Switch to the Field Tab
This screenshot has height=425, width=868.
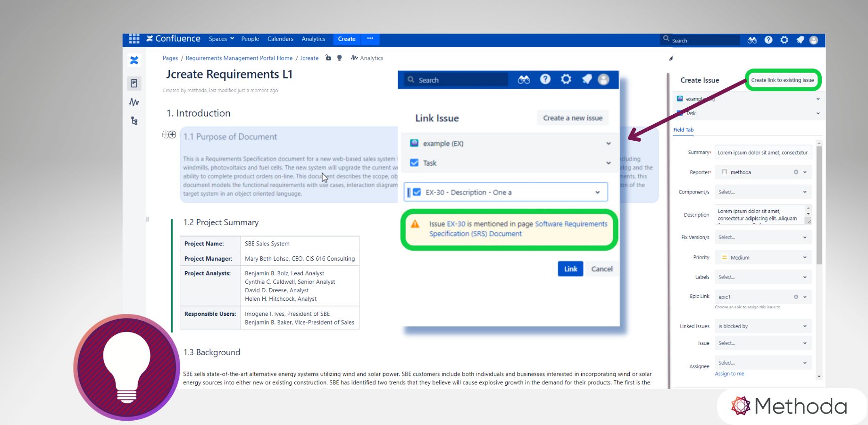click(684, 130)
